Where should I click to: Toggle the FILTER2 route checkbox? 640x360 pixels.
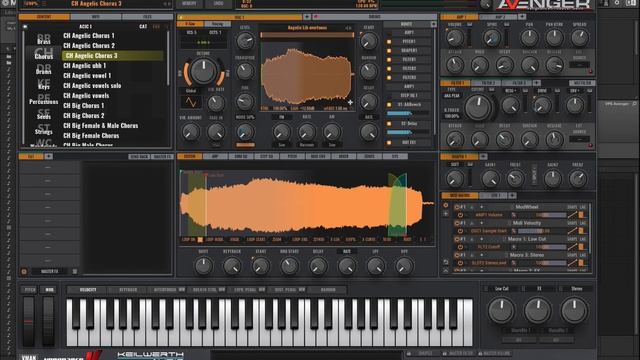389,69
